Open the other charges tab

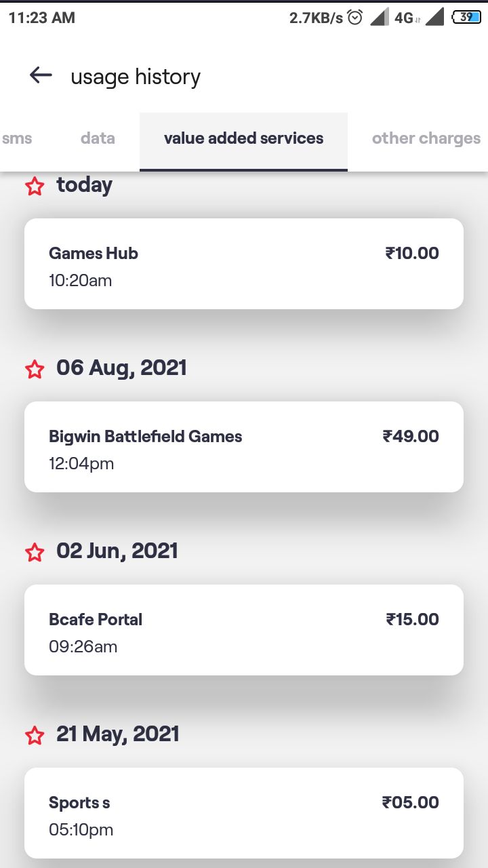[x=426, y=139]
